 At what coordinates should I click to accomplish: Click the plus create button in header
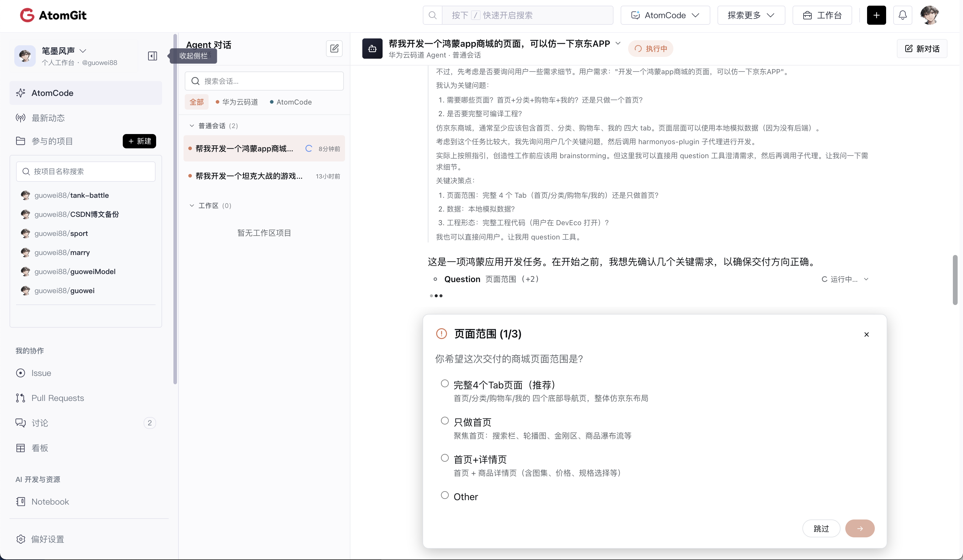(876, 15)
